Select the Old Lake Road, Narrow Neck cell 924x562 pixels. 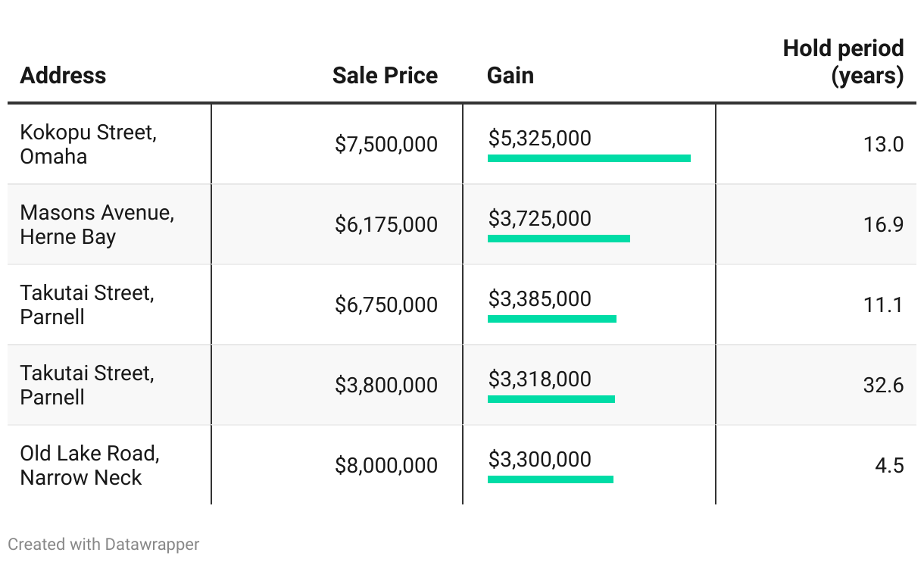coord(89,465)
